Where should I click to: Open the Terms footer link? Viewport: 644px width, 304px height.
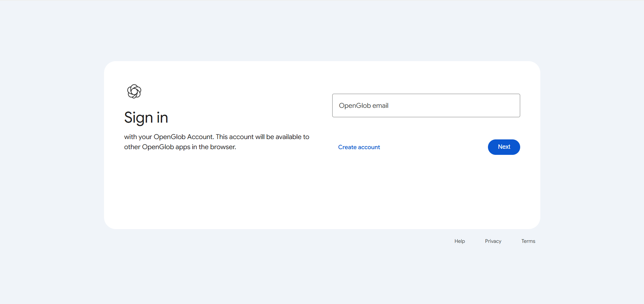point(528,241)
